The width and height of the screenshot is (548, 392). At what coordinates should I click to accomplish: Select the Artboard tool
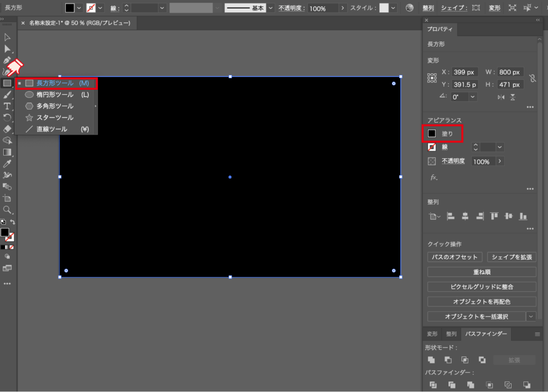coord(7,198)
